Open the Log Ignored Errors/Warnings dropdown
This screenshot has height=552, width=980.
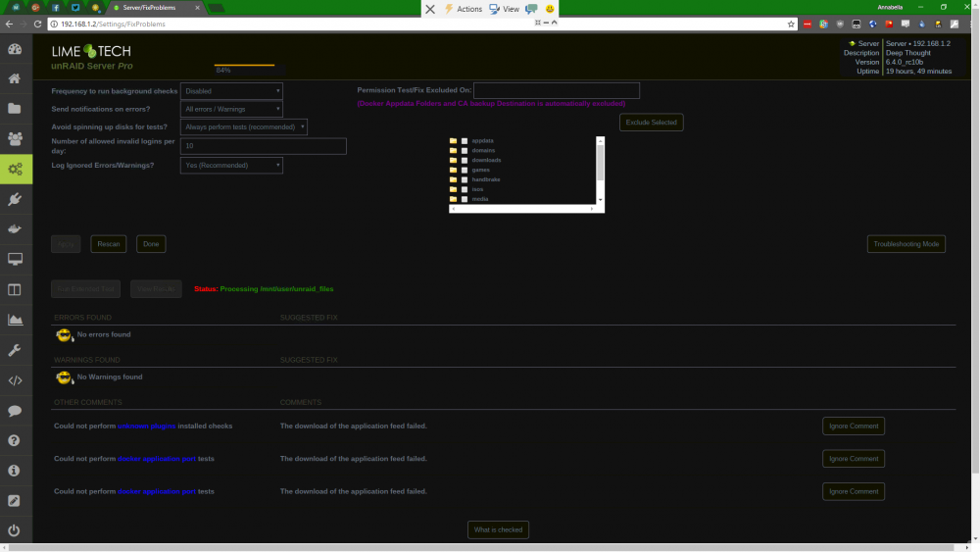click(x=231, y=165)
